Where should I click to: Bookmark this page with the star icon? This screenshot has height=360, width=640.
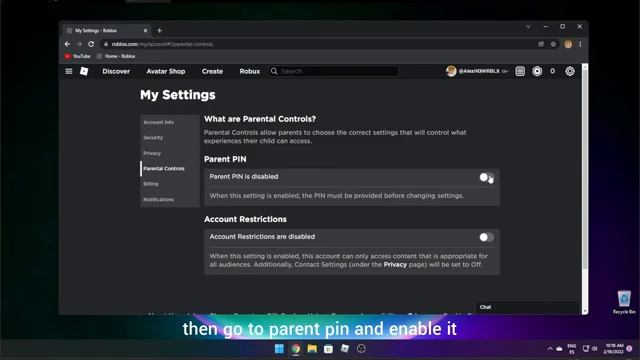click(553, 44)
